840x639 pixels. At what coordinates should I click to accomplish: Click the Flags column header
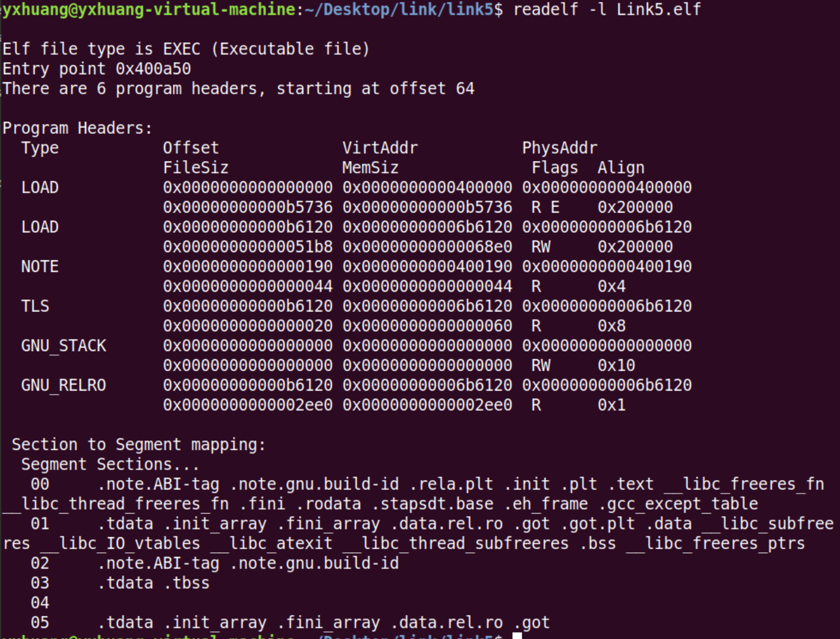[554, 168]
